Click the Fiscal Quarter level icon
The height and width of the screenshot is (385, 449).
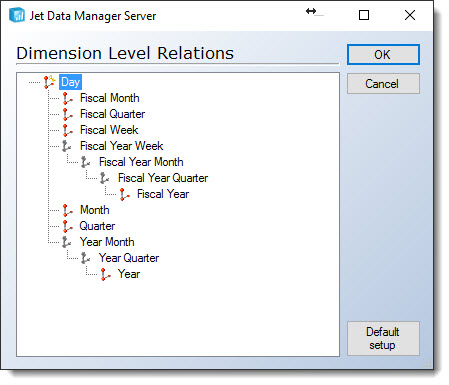coord(68,114)
